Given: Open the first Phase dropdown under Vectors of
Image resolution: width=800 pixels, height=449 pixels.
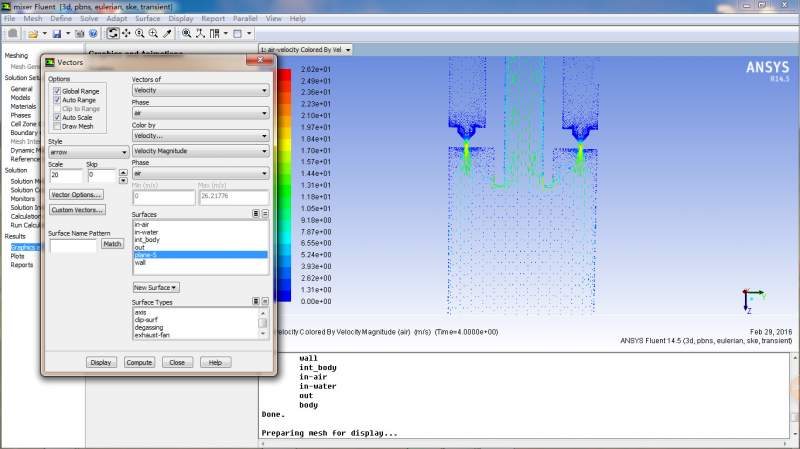Looking at the screenshot, I should 200,113.
